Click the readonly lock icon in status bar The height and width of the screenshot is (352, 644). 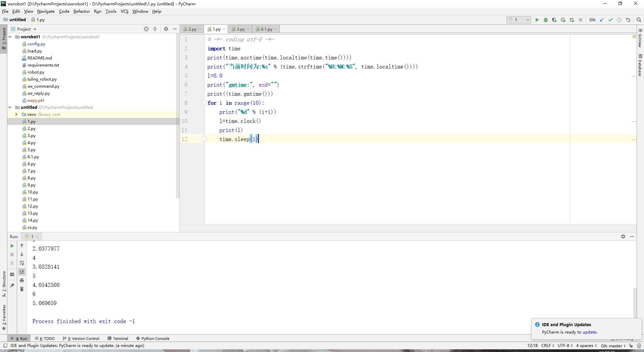[631, 346]
